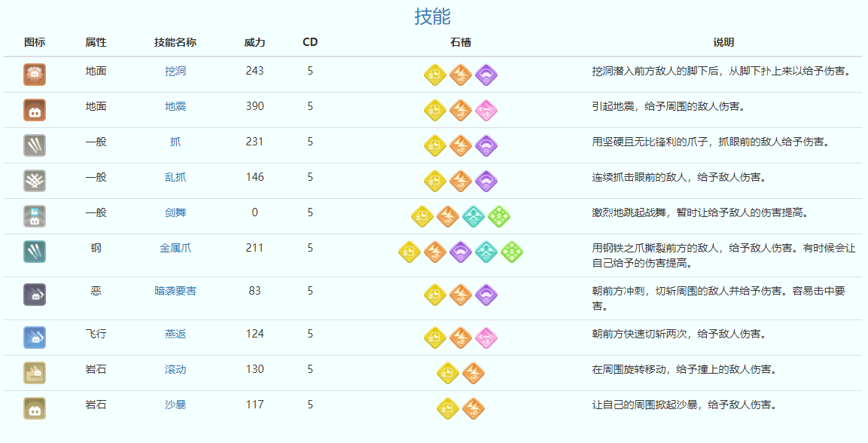
Task: Click the 说明 column header
Action: (x=723, y=42)
